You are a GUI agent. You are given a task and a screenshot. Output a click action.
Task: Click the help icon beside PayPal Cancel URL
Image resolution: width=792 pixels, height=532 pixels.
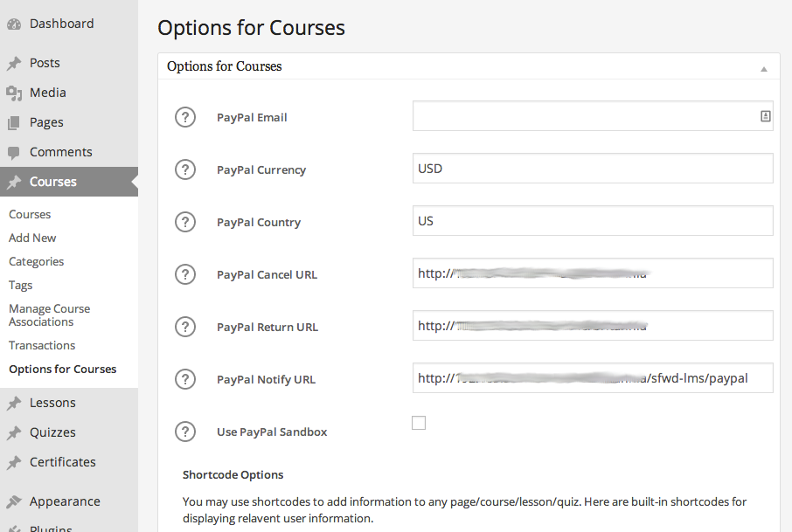pos(185,274)
